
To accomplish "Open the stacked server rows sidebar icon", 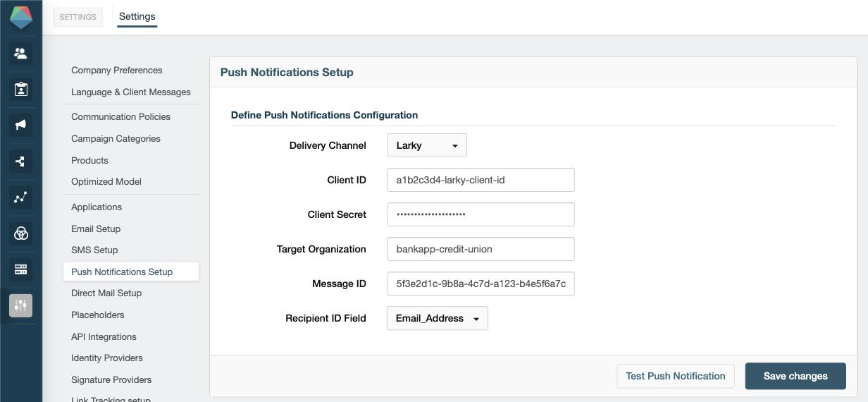I will (x=20, y=269).
